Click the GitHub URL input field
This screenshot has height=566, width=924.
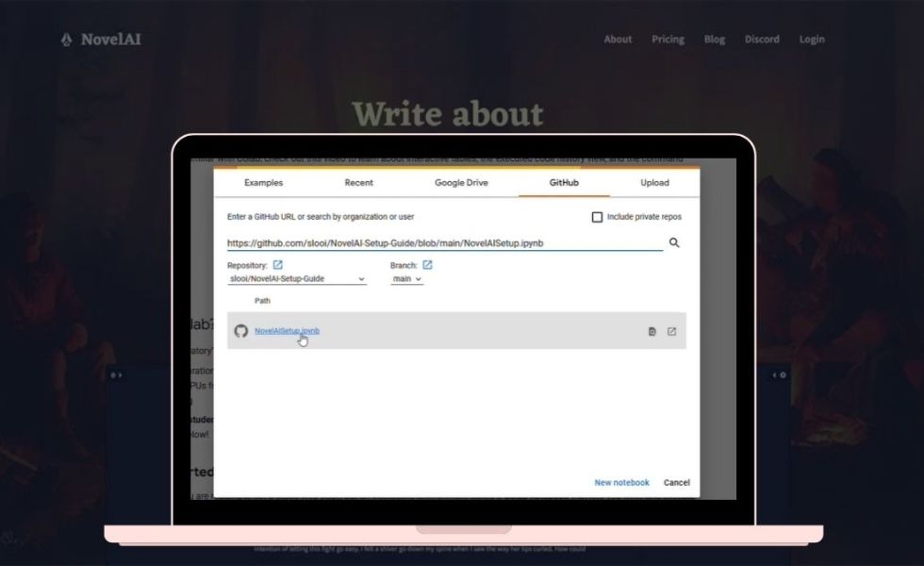pos(445,243)
